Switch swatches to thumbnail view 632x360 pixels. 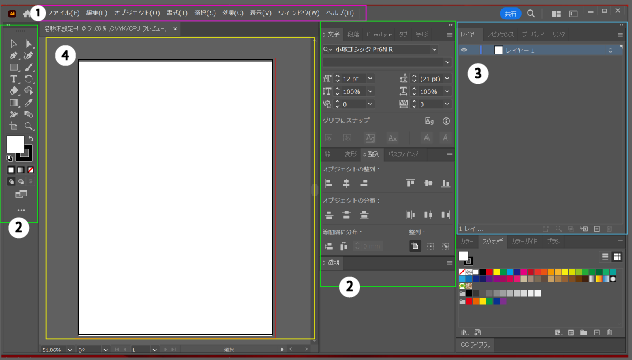[x=617, y=256]
